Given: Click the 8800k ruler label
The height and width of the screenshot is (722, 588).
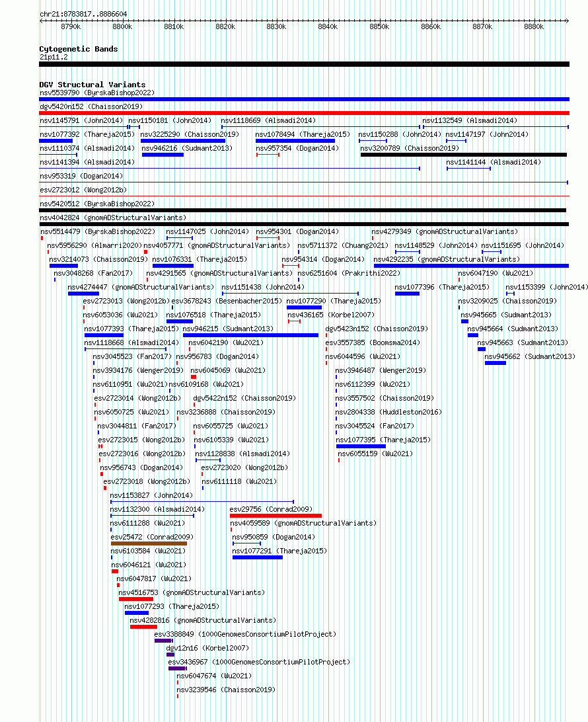Looking at the screenshot, I should point(122,26).
